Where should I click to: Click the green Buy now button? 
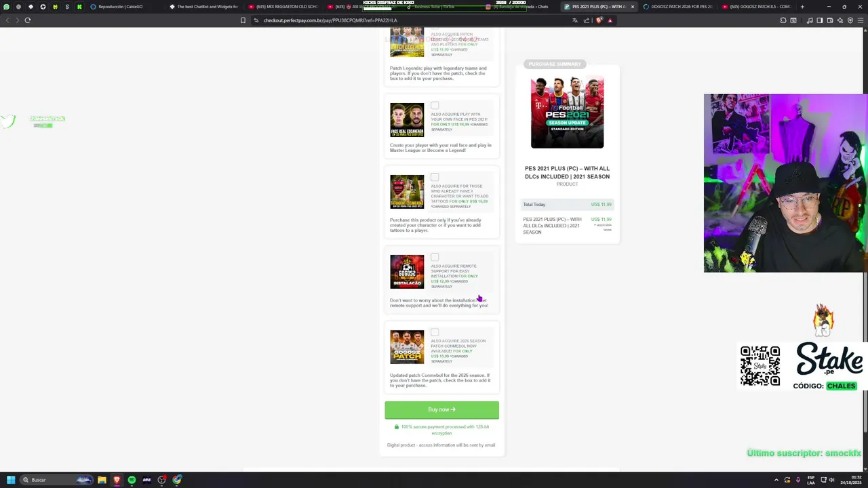tap(441, 409)
